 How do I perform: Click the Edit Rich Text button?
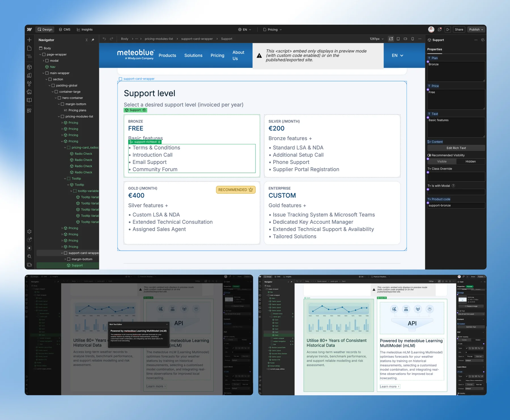[456, 148]
